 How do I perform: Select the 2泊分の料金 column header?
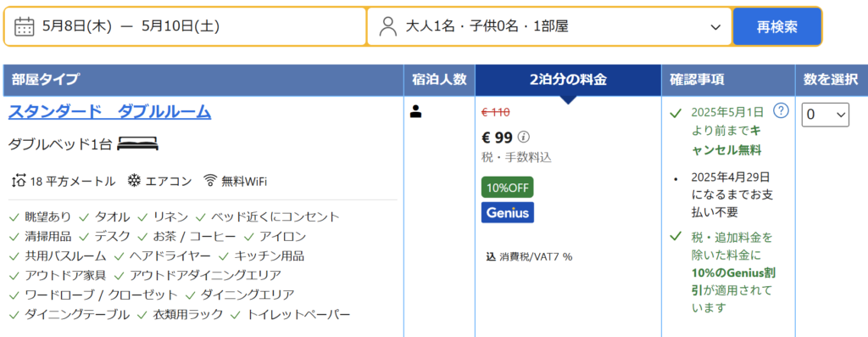(x=568, y=80)
